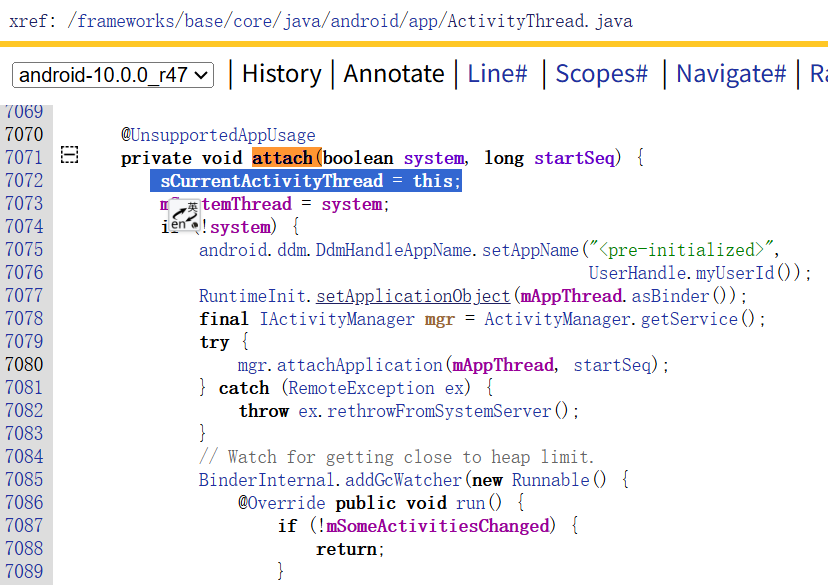
Task: Click mSomeActivitiesChanged identifier
Action: [x=438, y=526]
